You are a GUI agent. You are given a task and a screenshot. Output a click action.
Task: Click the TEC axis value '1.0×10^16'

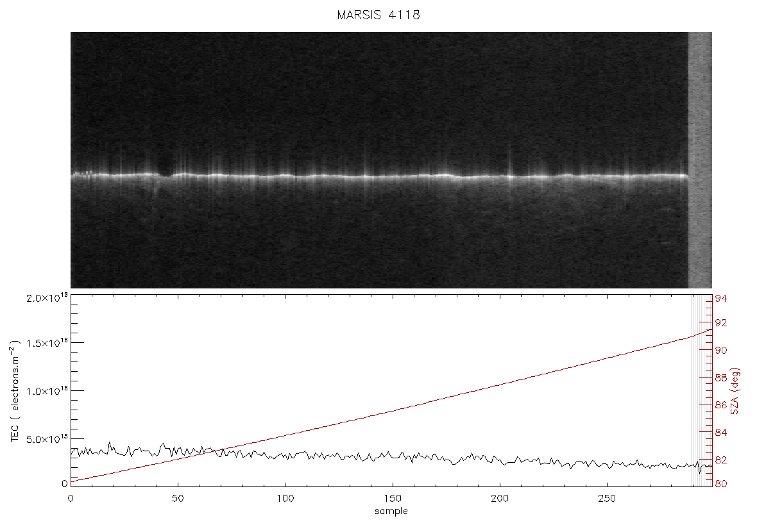tap(47, 391)
